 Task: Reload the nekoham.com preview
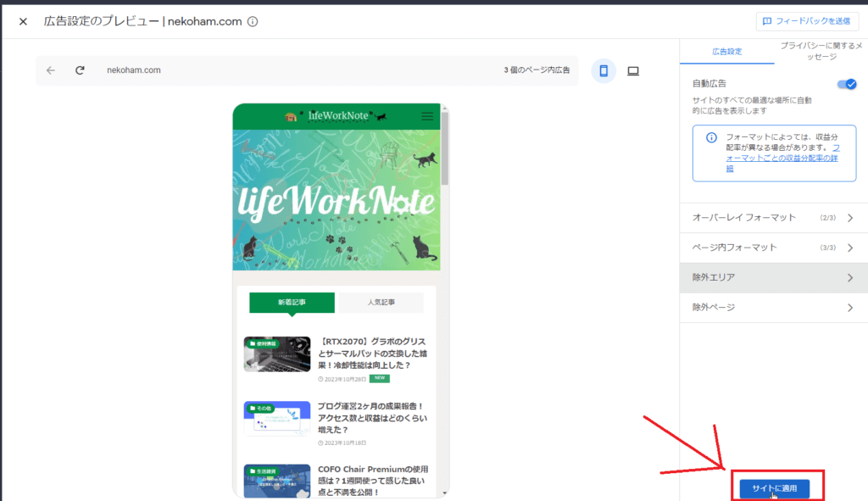[x=80, y=70]
